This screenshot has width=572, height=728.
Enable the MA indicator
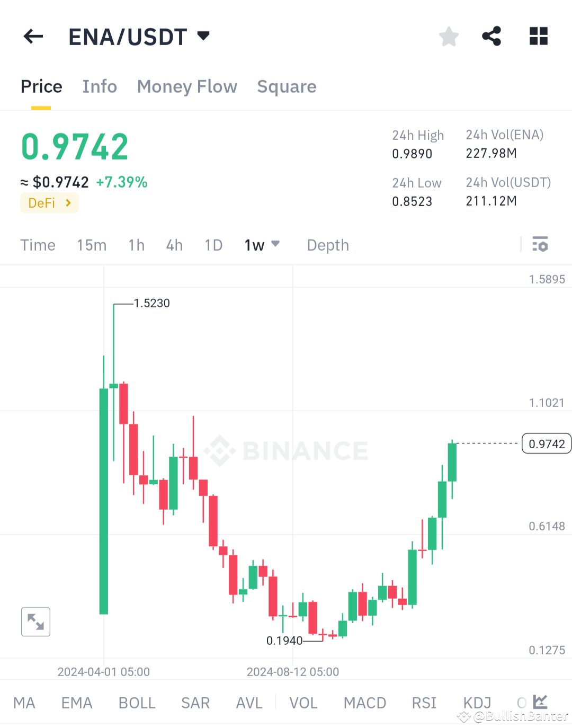tap(24, 702)
